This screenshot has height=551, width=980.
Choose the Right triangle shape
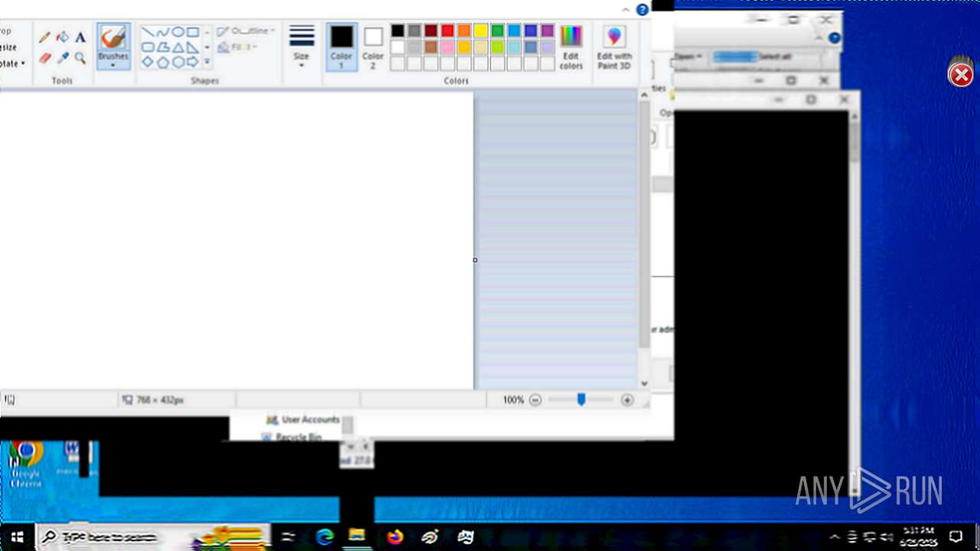(x=193, y=47)
